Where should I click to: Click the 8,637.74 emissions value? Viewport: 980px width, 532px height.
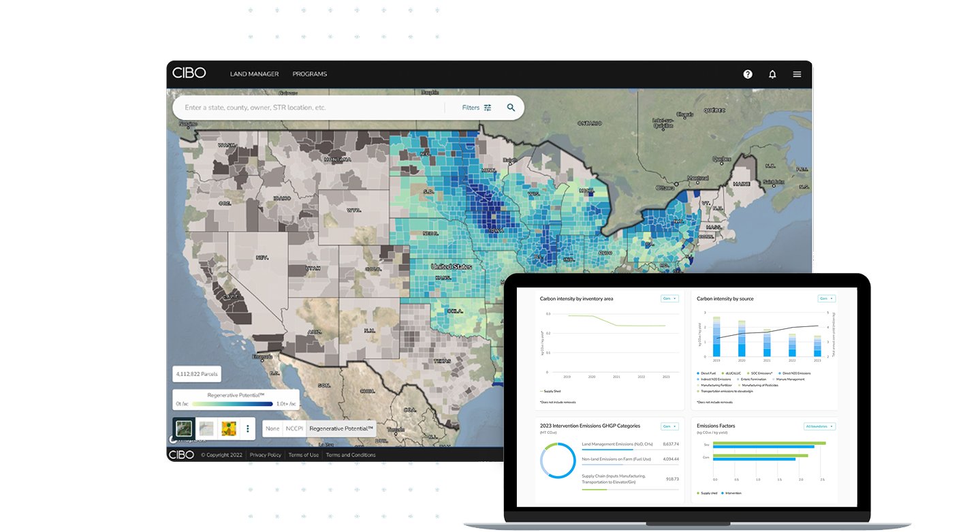coord(670,444)
